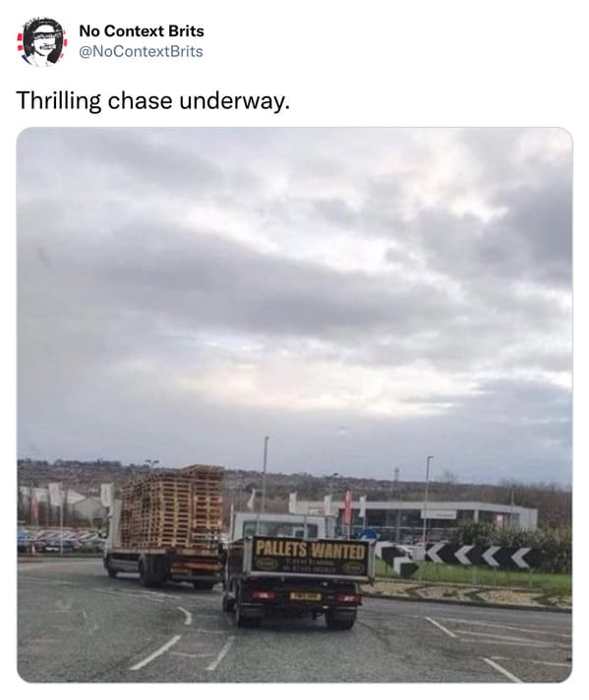Click the long black-and-white chevron roundabout sign
The width and height of the screenshot is (589, 700).
coord(479,555)
